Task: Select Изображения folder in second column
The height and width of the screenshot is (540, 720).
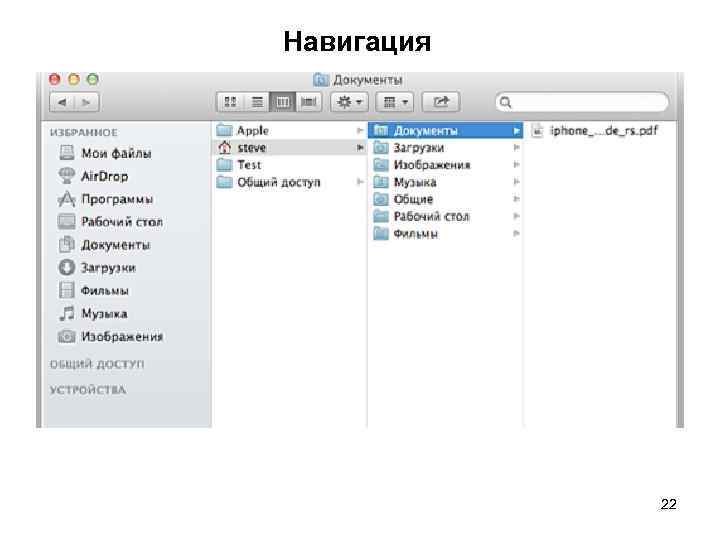Action: point(445,165)
